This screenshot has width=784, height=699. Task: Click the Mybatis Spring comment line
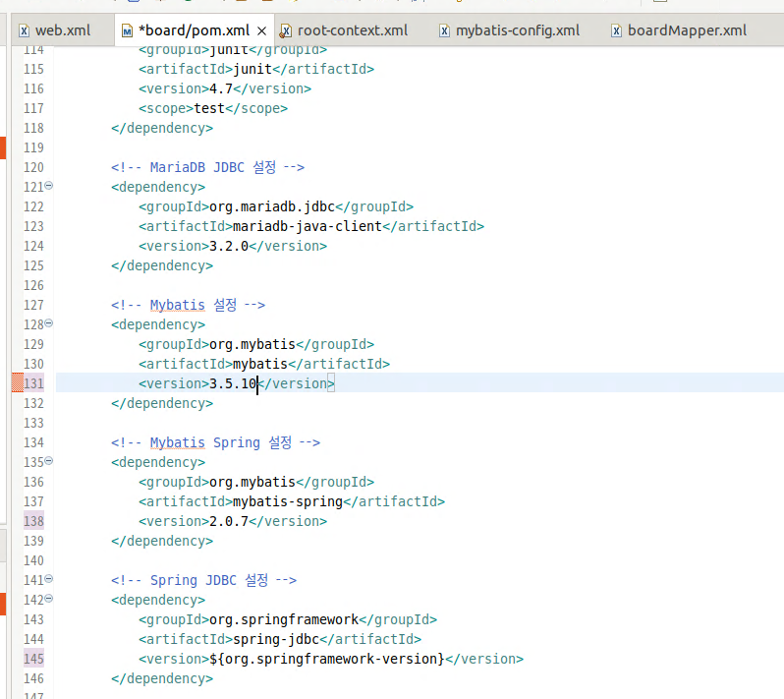(215, 442)
